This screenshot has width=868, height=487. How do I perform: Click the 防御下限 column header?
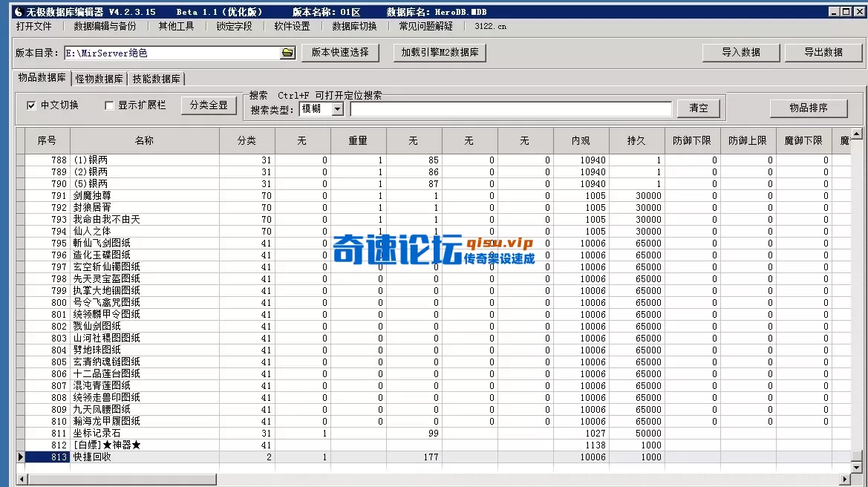coord(692,140)
